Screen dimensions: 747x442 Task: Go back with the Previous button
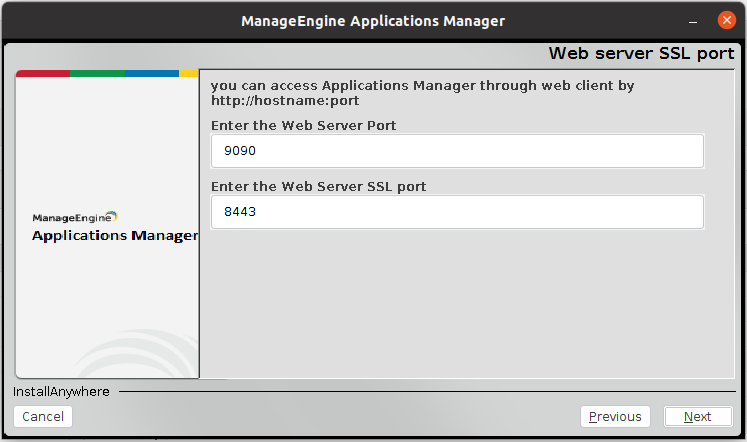click(615, 417)
